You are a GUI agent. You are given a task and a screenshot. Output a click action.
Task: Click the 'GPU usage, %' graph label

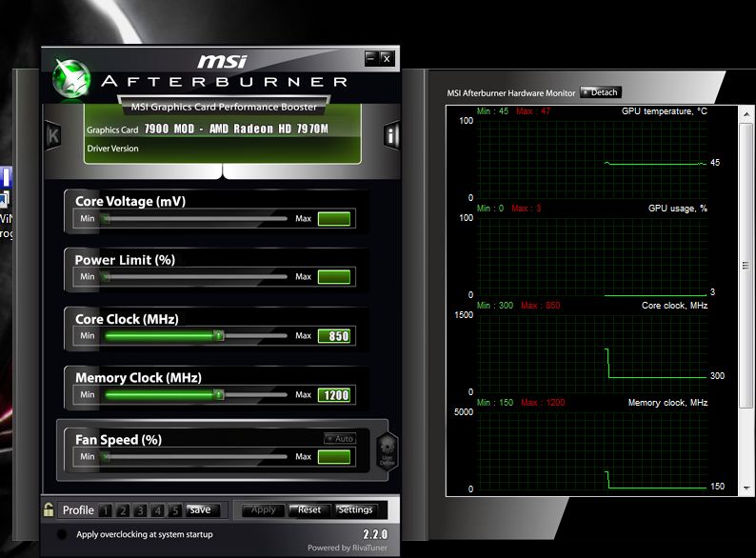(677, 209)
